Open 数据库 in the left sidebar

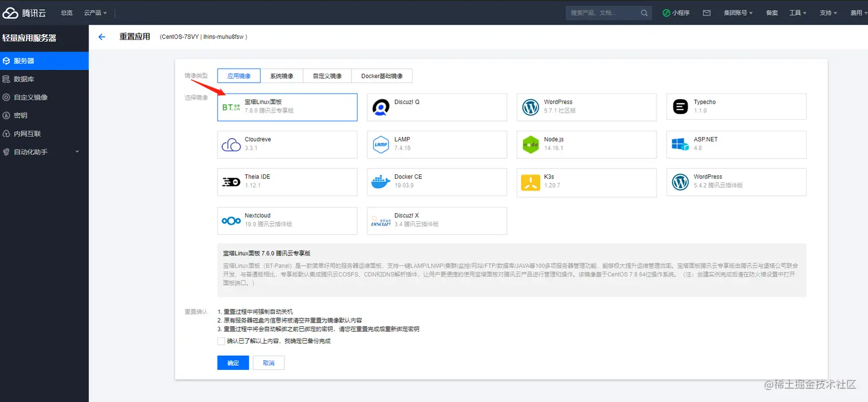click(x=44, y=79)
